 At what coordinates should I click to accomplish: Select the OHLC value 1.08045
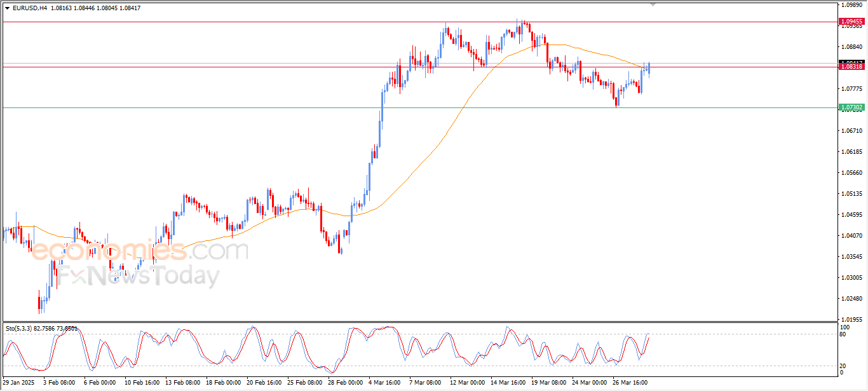[x=107, y=8]
